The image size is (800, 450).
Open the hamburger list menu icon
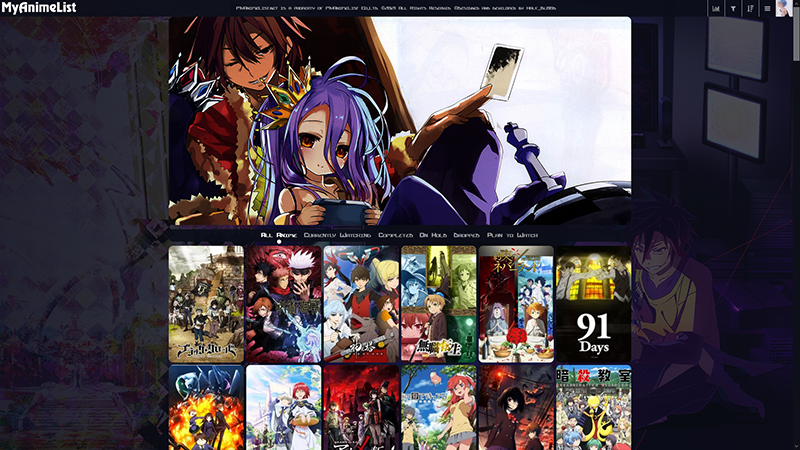coord(767,8)
